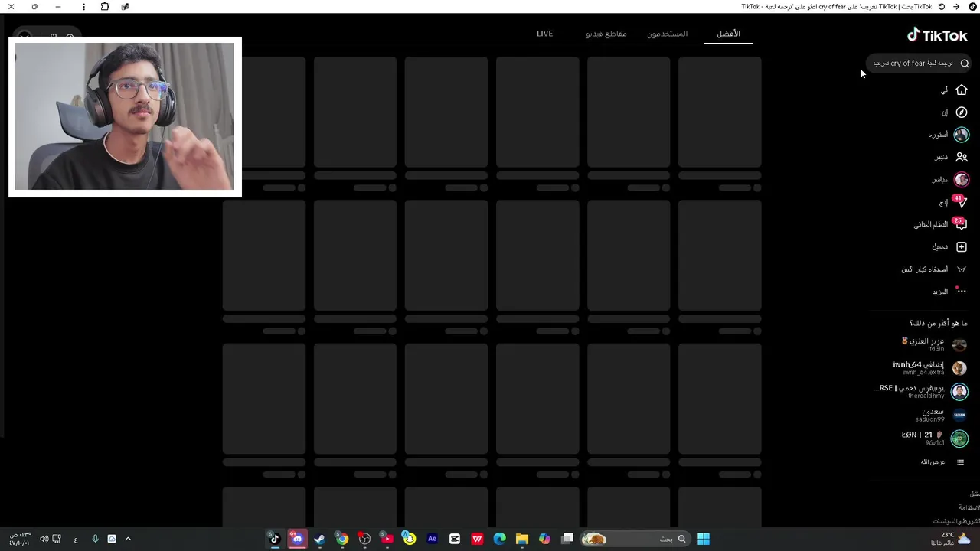The image size is (980, 551).
Task: Open Friends via the two-people icon
Action: (962, 157)
